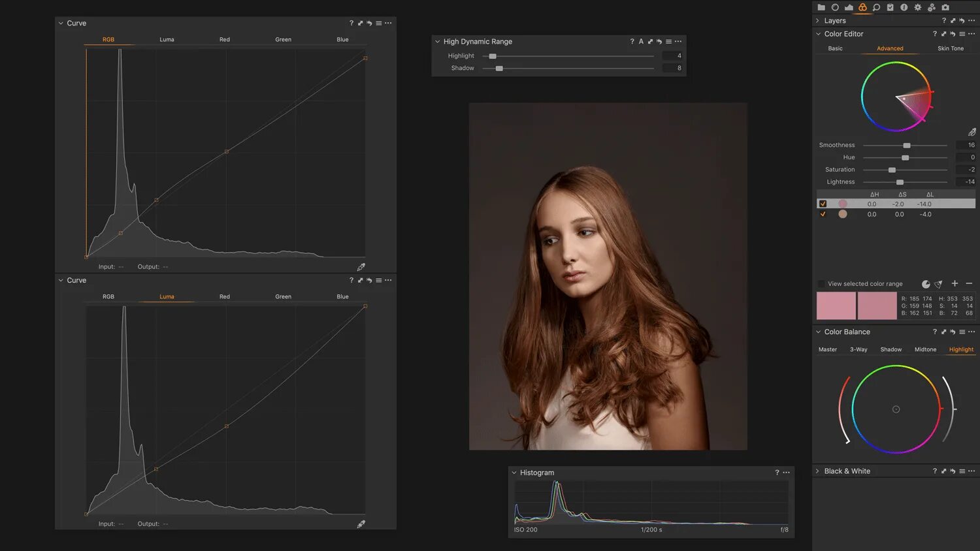Enable View selected color range checkbox
This screenshot has height=551, width=980.
[x=821, y=284]
